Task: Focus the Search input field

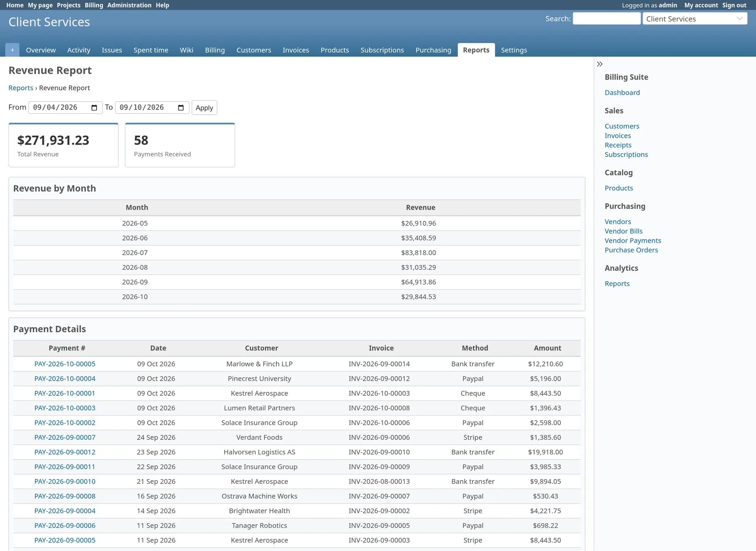Action: tap(606, 18)
